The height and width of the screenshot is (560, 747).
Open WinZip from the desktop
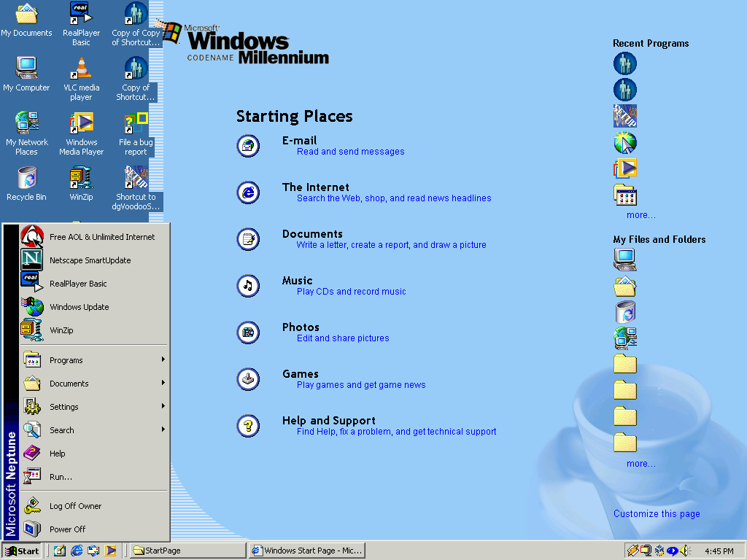point(80,178)
